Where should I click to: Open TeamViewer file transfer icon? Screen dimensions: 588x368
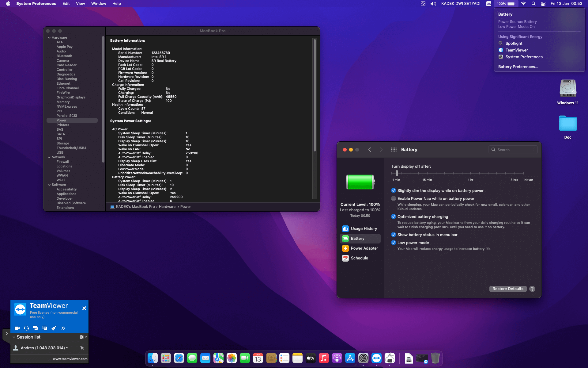click(45, 328)
